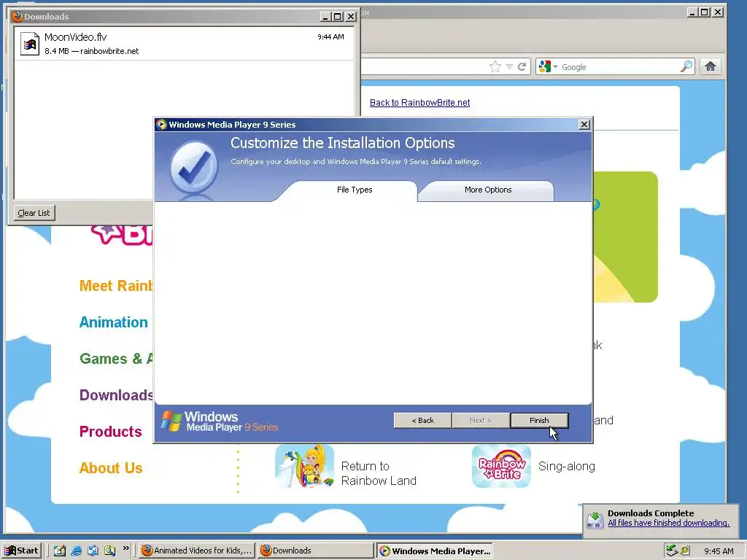
Task: Open the Animation menu link
Action: point(114,322)
